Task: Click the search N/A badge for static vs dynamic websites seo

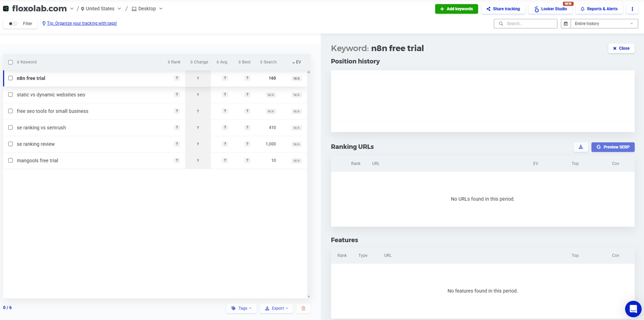Action: (x=271, y=95)
